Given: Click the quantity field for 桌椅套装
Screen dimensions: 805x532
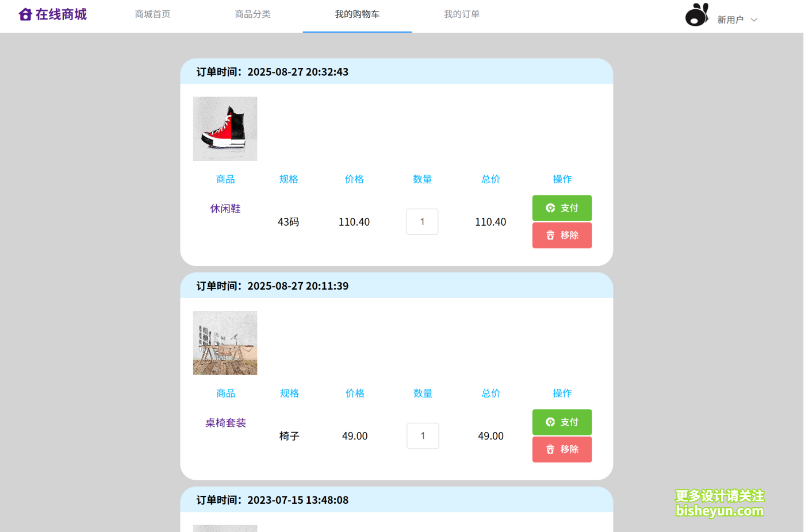Looking at the screenshot, I should pos(423,436).
